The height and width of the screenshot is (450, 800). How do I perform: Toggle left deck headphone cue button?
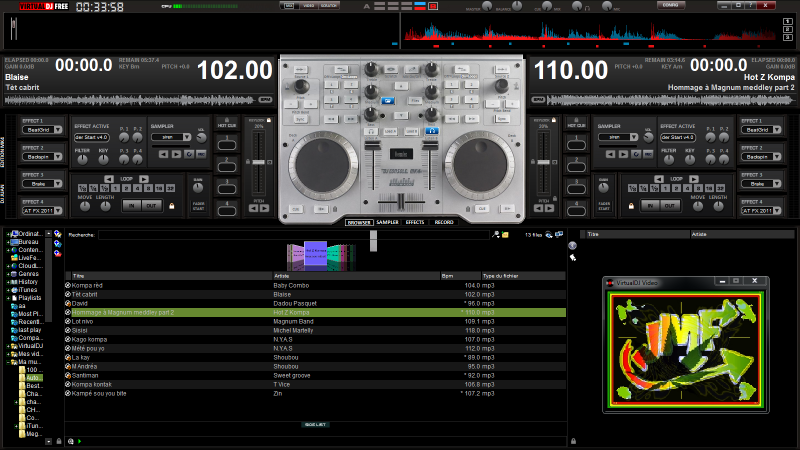pyautogui.click(x=370, y=131)
